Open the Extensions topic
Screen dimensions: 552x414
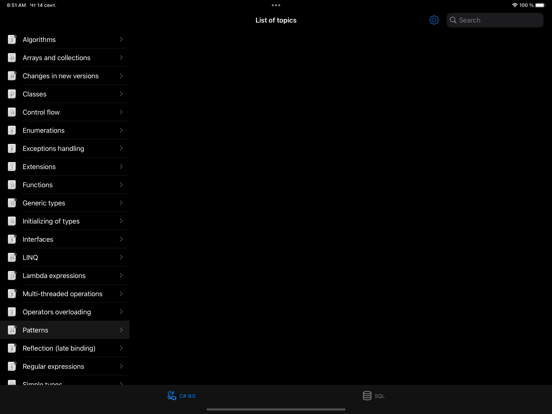[65, 167]
